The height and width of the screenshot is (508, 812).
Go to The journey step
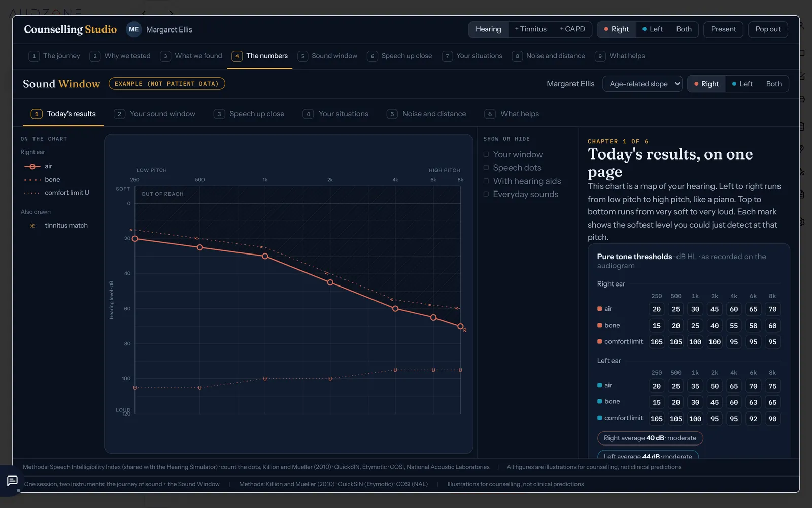click(x=55, y=56)
